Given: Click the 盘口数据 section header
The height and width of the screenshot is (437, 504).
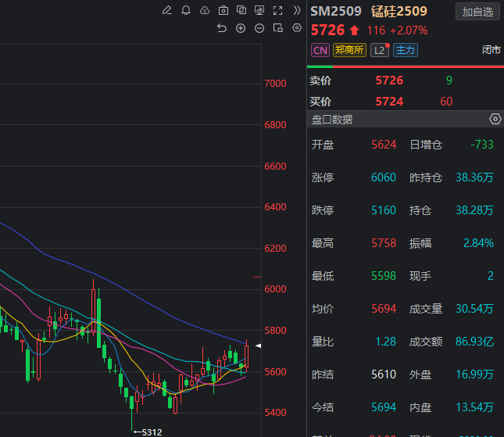Looking at the screenshot, I should [x=332, y=120].
